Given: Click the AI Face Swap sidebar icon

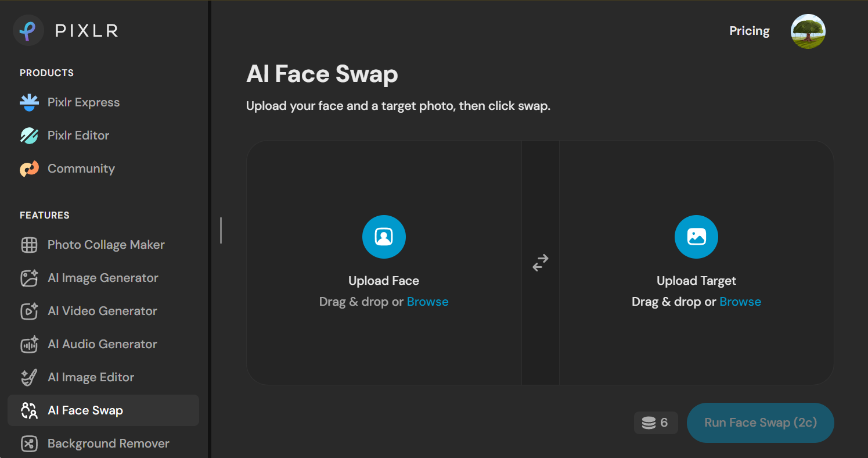Looking at the screenshot, I should tap(29, 410).
